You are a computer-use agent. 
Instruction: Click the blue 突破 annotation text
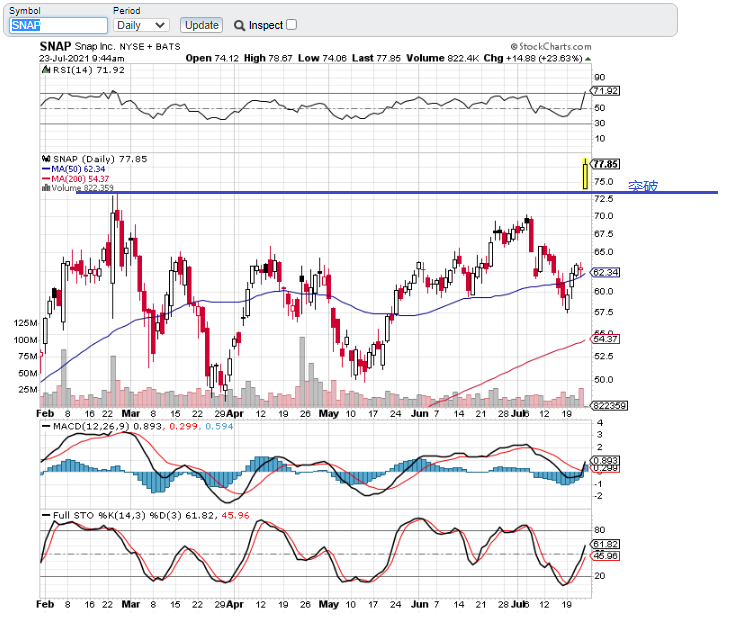(x=643, y=186)
